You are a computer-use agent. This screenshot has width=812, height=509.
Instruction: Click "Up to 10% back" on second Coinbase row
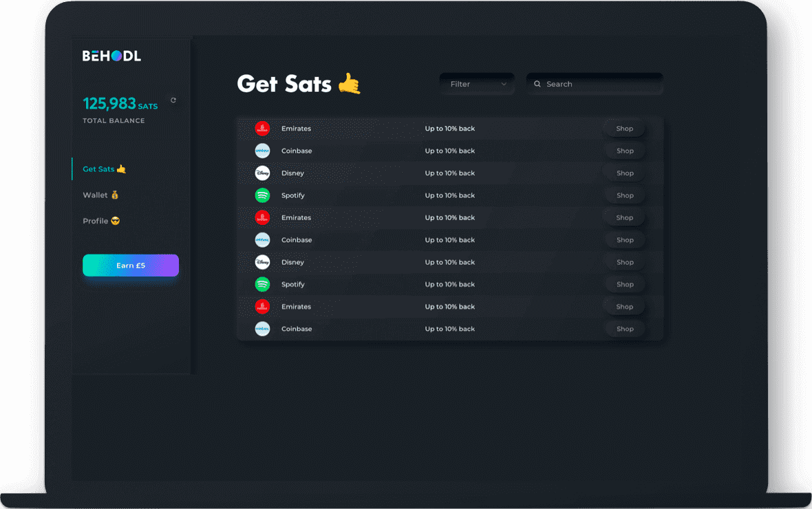(x=450, y=240)
